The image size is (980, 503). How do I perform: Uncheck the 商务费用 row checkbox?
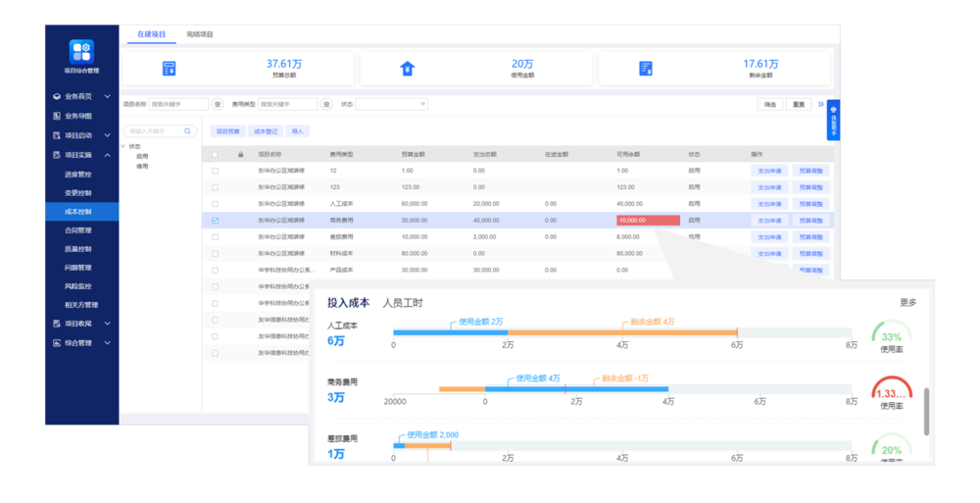tap(216, 221)
